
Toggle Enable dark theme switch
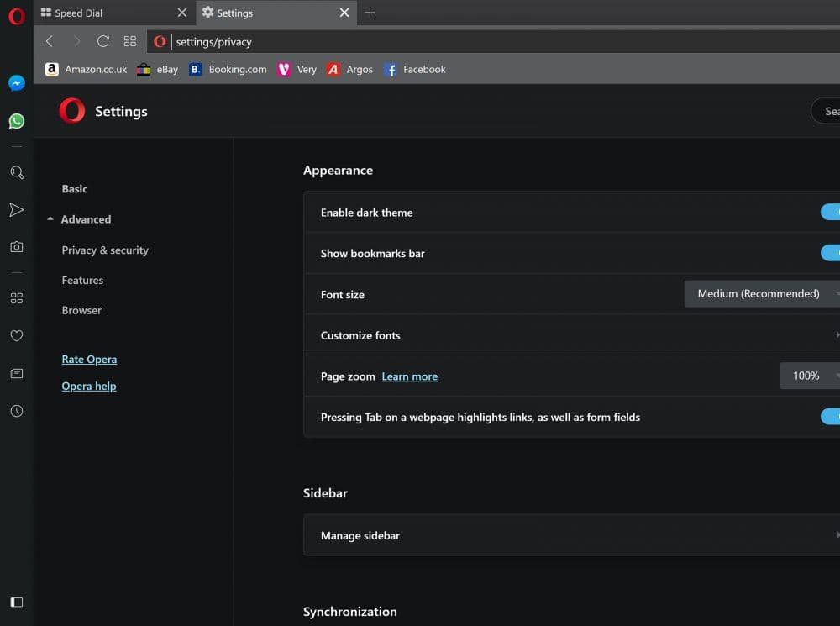coord(831,213)
